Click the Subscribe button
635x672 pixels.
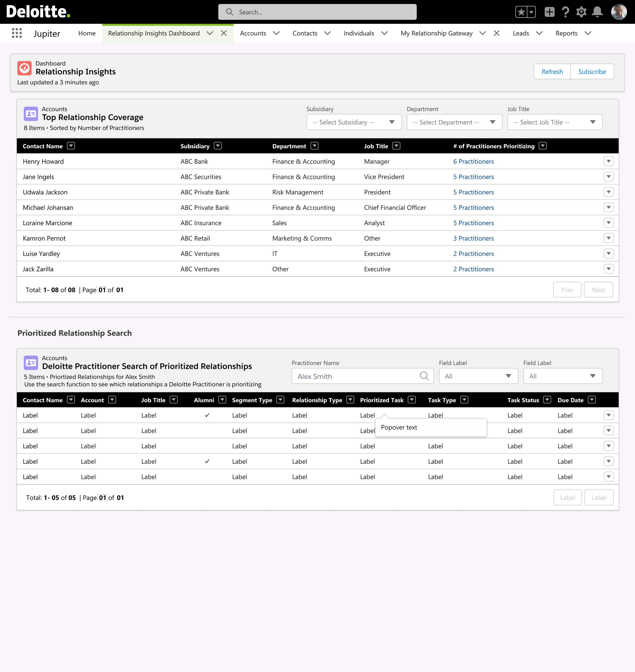pos(592,71)
